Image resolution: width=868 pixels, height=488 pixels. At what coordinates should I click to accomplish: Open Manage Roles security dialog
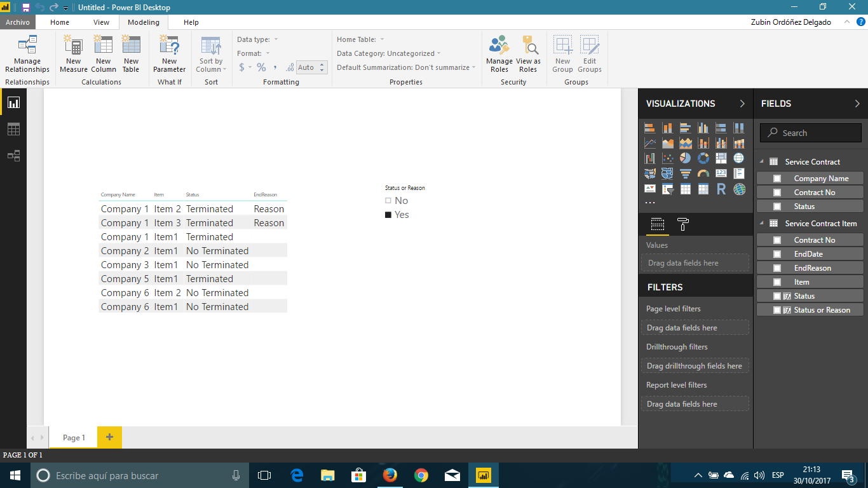(x=499, y=55)
